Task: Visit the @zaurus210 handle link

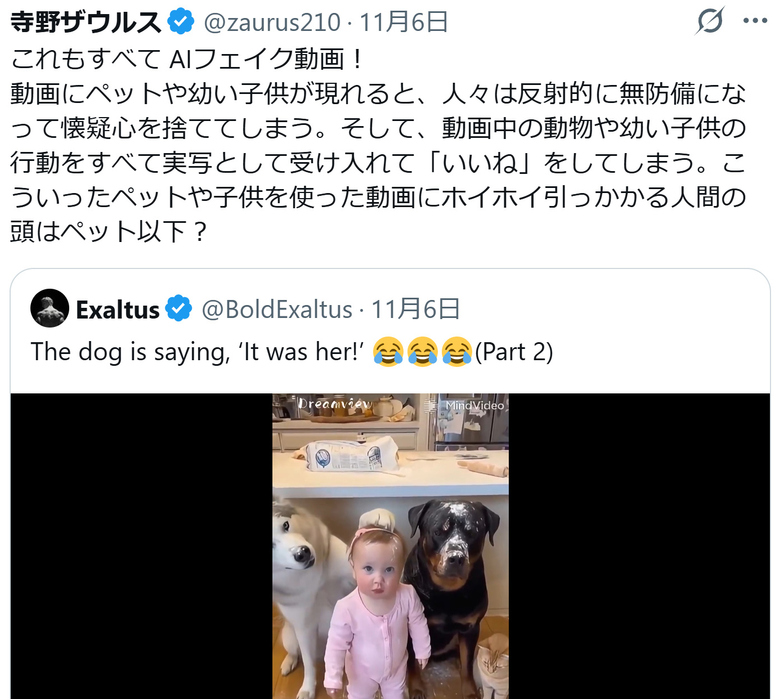Action: (272, 23)
